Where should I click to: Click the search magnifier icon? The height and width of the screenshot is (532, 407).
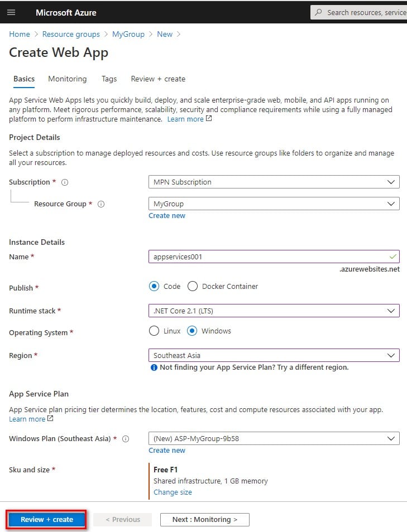[318, 12]
